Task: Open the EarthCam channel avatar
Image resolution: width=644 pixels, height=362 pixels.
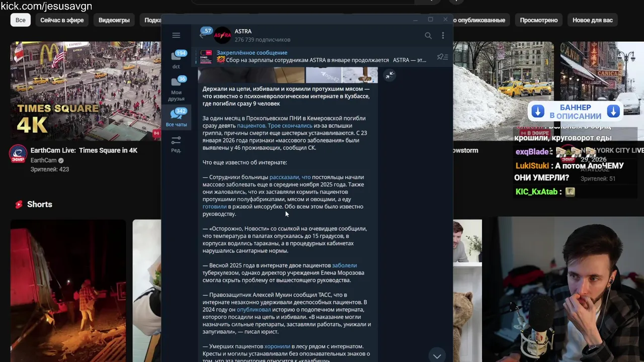Action: coord(18,154)
